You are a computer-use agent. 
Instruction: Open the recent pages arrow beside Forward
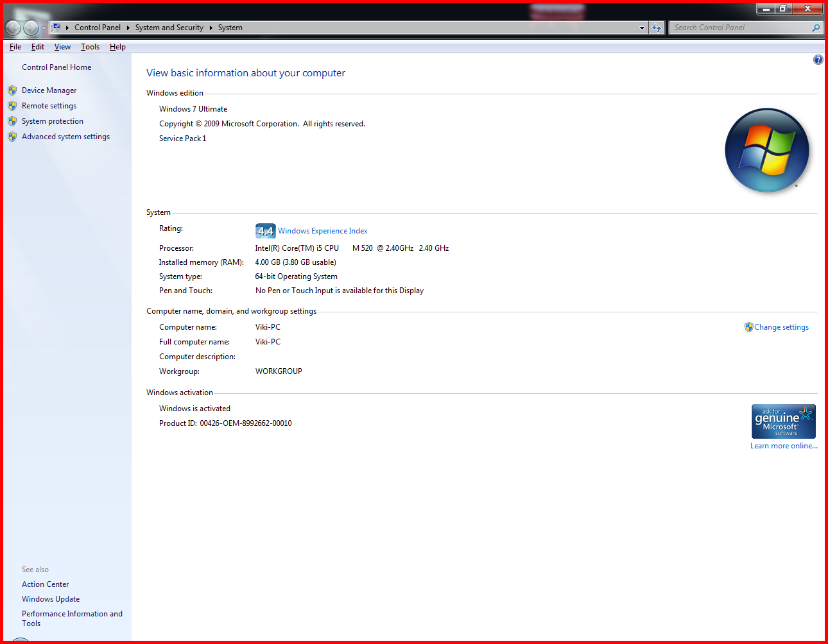click(x=44, y=28)
